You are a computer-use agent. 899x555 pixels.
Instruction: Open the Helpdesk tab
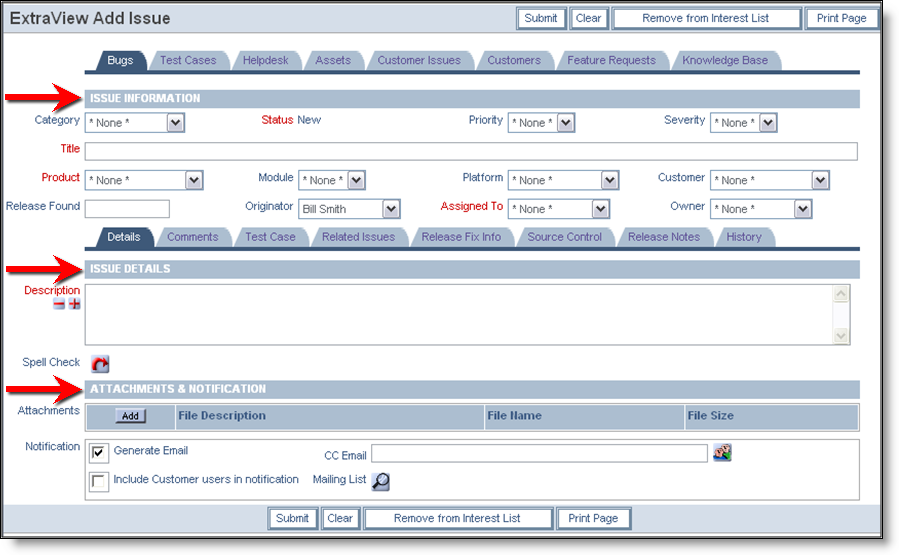[x=265, y=60]
